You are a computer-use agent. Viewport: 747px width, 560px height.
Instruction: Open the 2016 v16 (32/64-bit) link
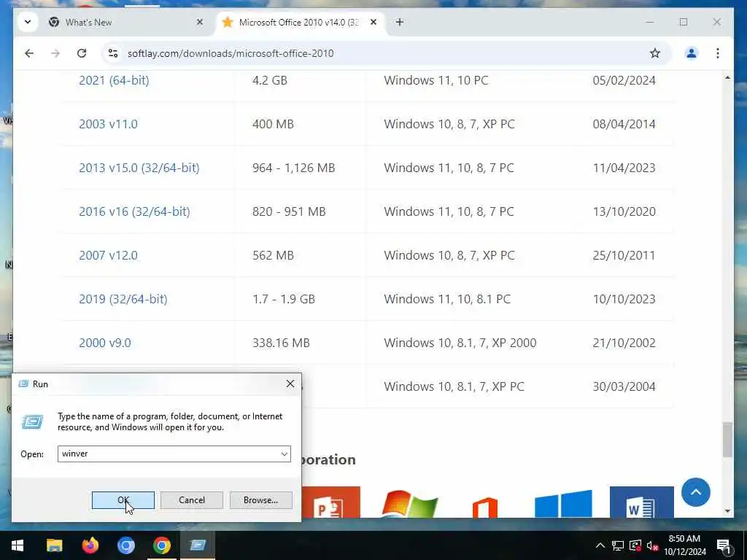[x=134, y=212]
